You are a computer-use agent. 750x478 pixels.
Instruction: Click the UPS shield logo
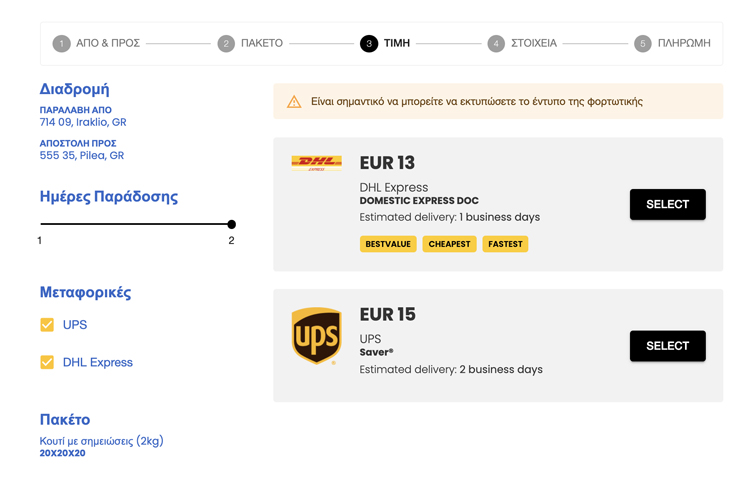coord(317,336)
